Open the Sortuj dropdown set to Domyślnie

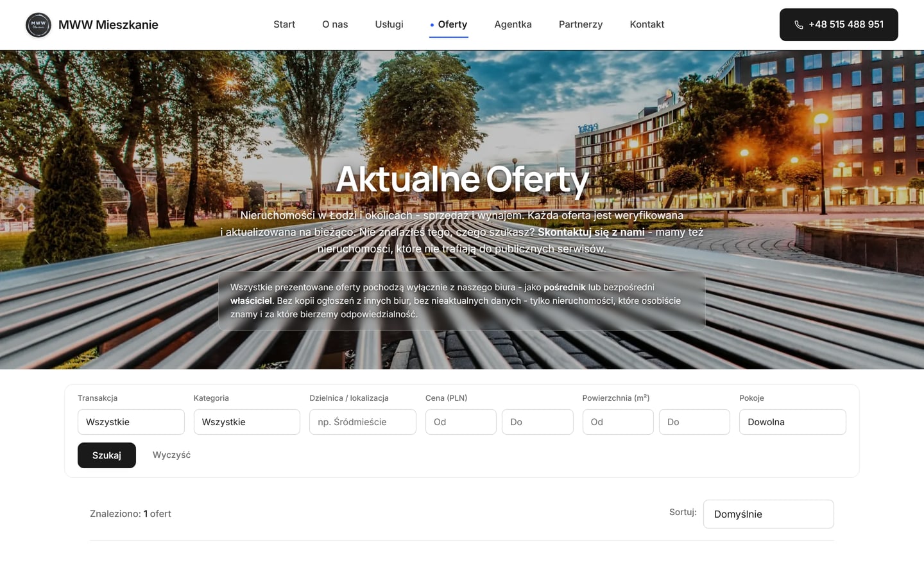click(769, 514)
